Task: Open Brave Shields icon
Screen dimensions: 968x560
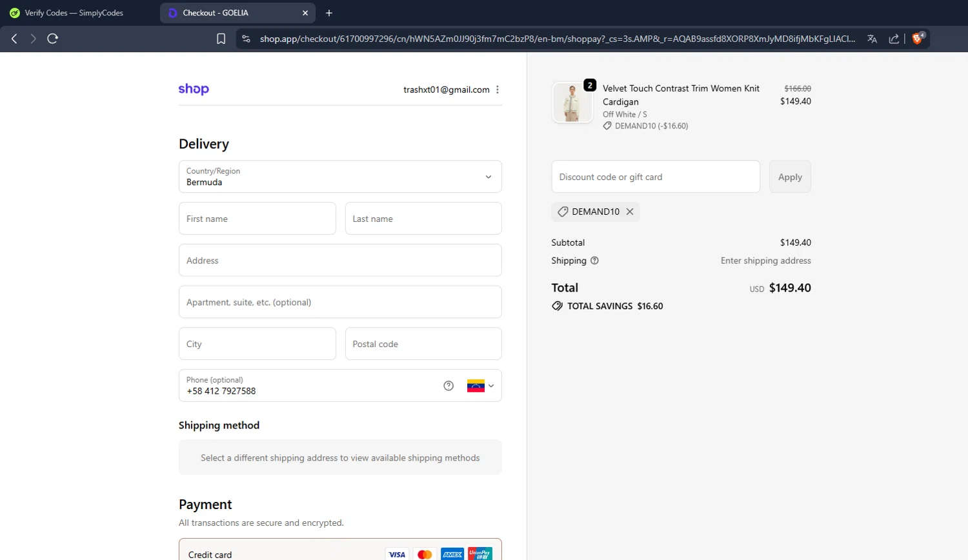Action: point(918,38)
